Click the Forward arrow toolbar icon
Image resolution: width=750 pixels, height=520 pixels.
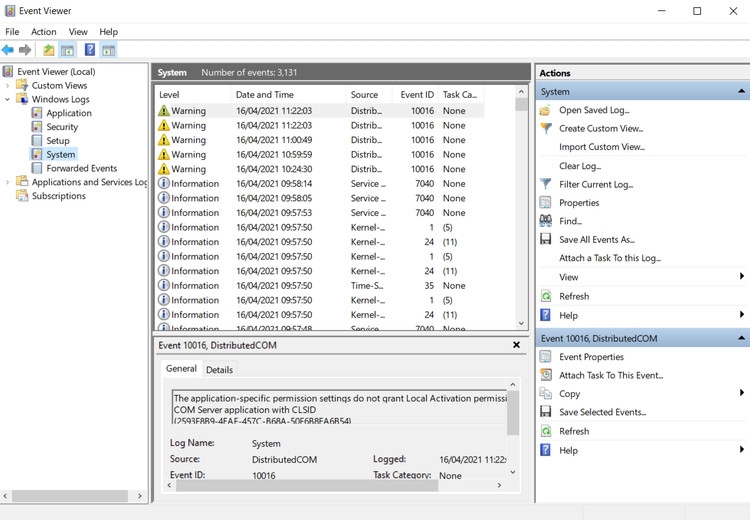tap(25, 50)
